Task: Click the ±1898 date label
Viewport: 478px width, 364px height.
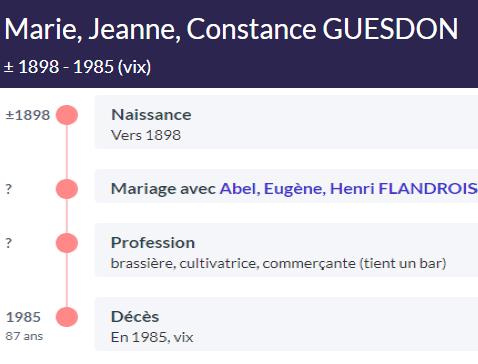Action: (28, 115)
